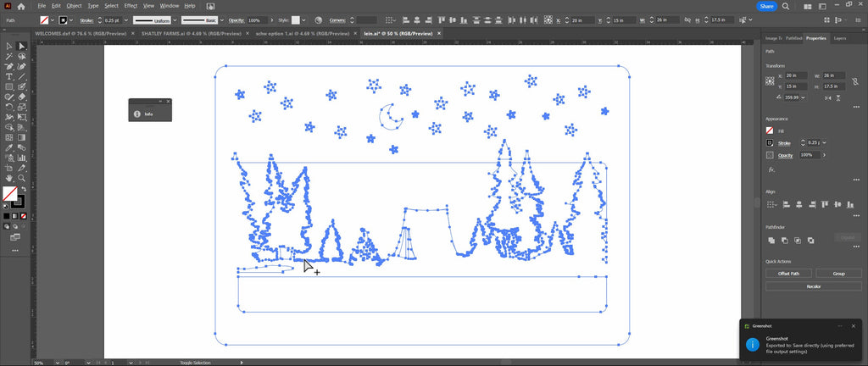
Task: Click horizontal align left in Properties panel
Action: pyautogui.click(x=786, y=204)
